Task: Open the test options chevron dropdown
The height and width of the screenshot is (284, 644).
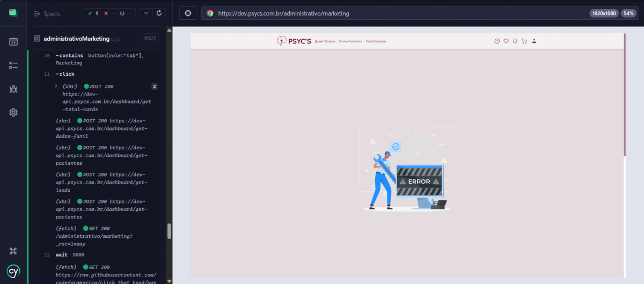Action: pyautogui.click(x=145, y=13)
